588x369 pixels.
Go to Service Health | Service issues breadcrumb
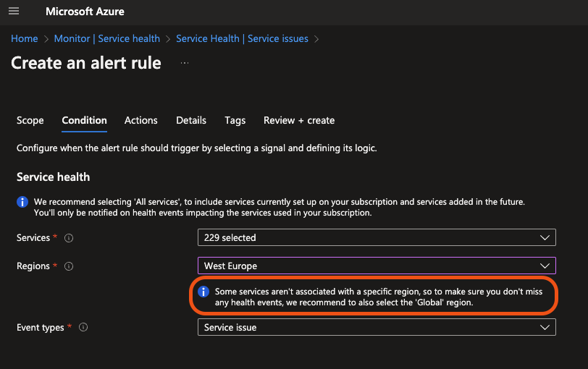[x=243, y=38]
